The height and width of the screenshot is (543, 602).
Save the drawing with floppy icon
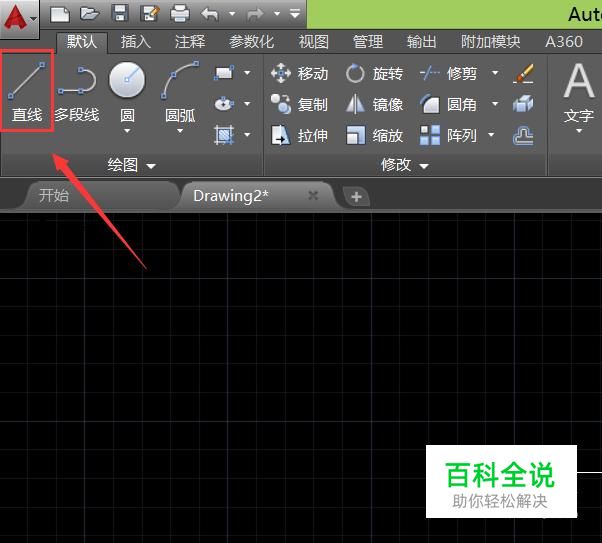tap(119, 14)
